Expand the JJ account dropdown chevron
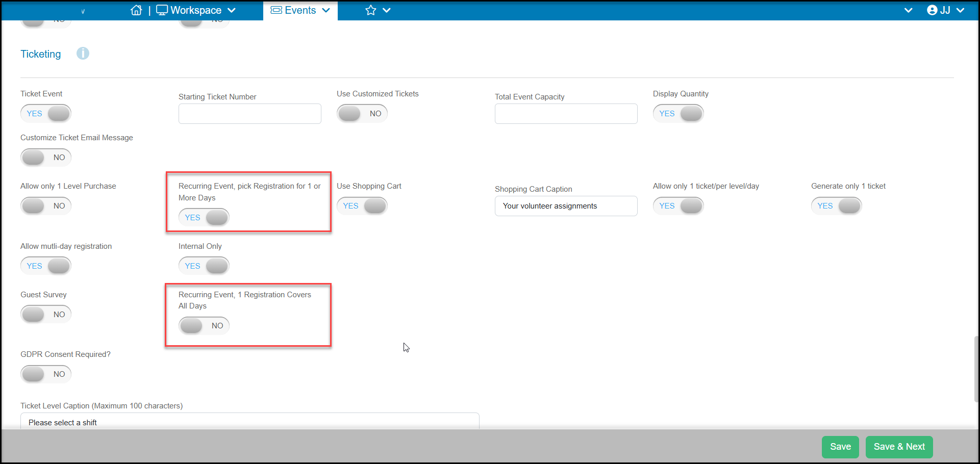Image resolution: width=980 pixels, height=464 pixels. pos(961,10)
